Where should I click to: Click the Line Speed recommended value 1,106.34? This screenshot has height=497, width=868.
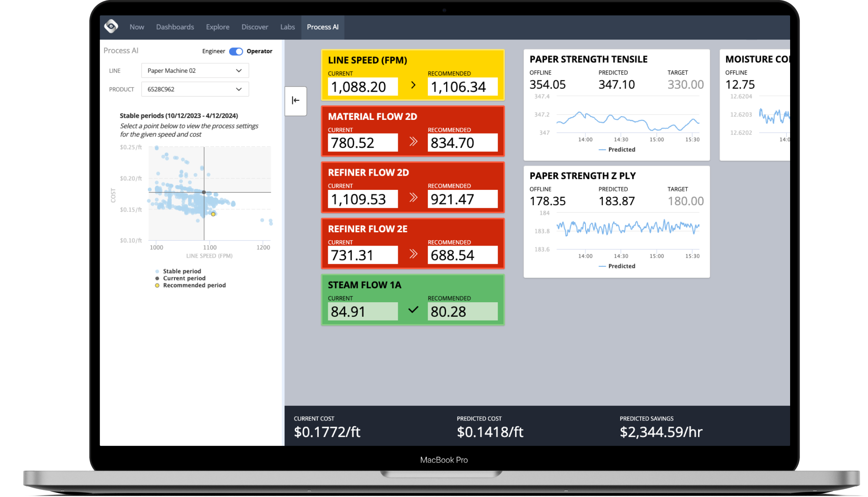[462, 87]
